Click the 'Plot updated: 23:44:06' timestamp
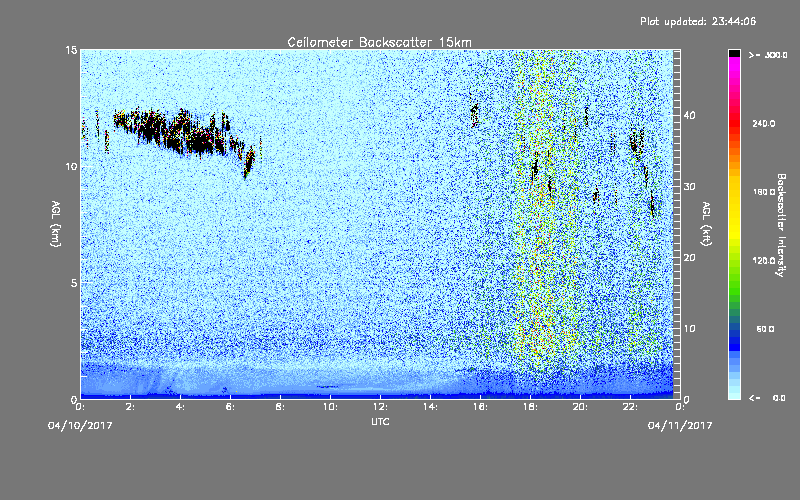Viewport: 800px width, 500px height. click(698, 21)
